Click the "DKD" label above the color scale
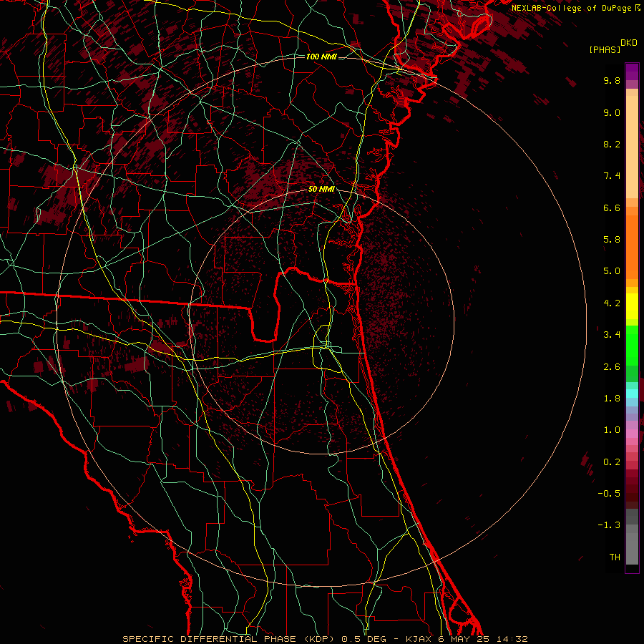Viewport: 644px width, 644px height. (629, 43)
